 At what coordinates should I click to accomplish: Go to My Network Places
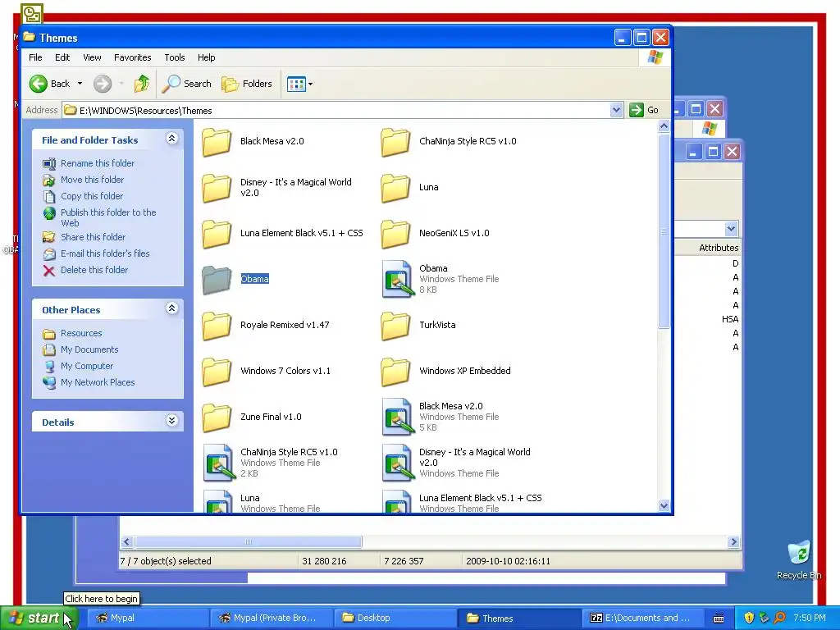(x=98, y=382)
